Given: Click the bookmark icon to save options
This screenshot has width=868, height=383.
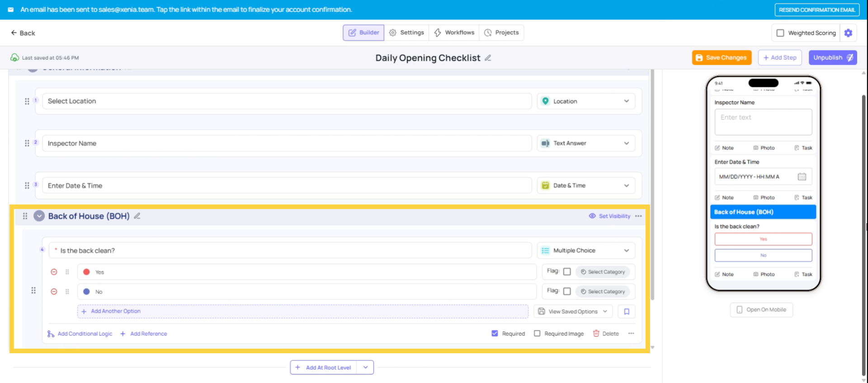Looking at the screenshot, I should click(x=627, y=312).
